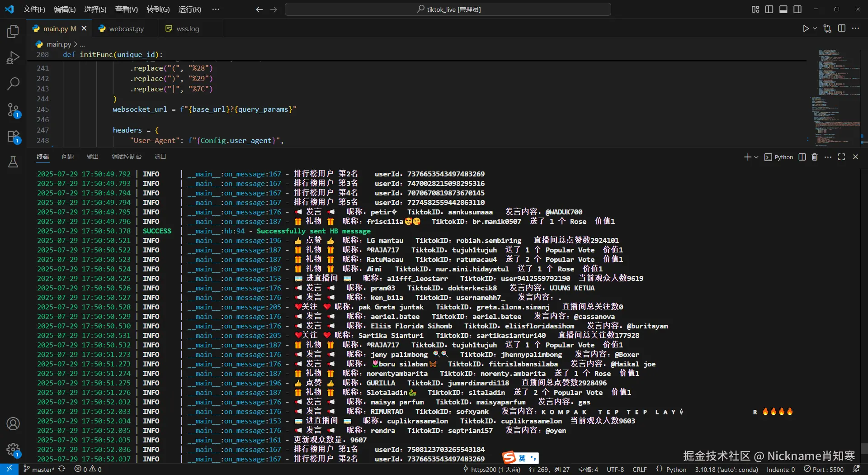Open the Extensions view

click(13, 136)
